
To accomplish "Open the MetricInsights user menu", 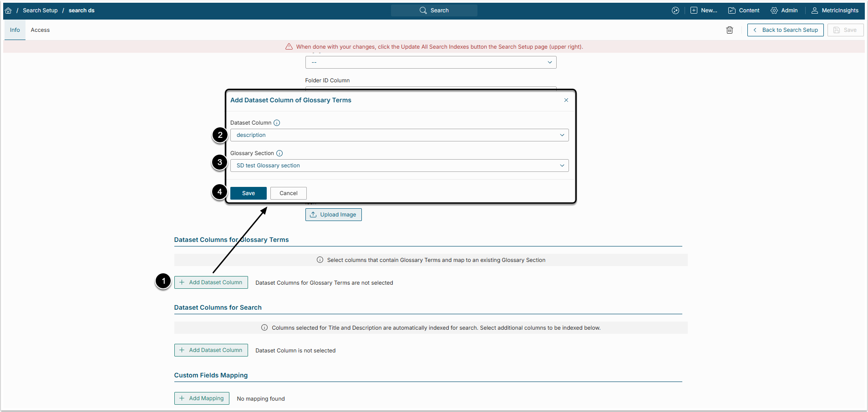I will coord(835,10).
